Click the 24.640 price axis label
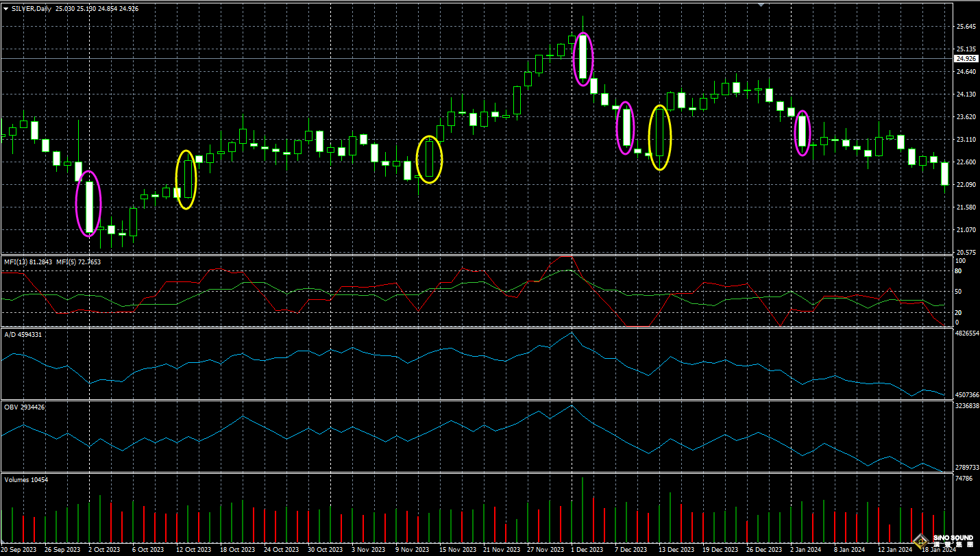Viewport: 980px width, 556px height. (x=965, y=72)
